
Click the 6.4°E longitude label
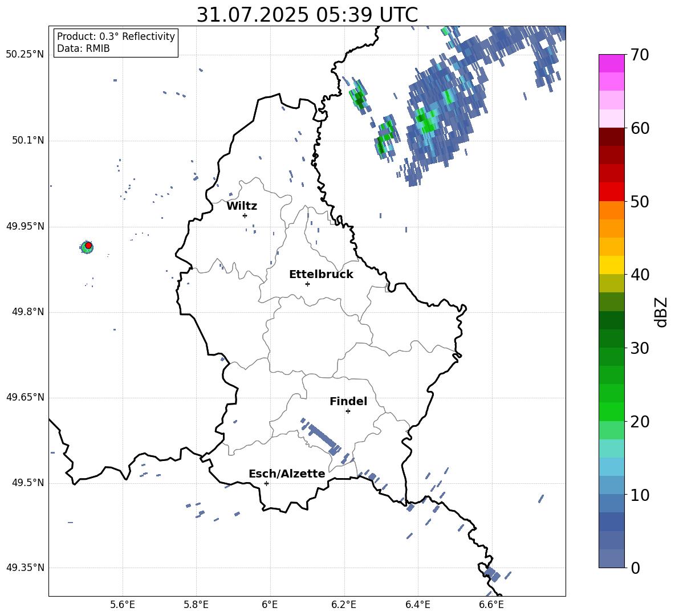pyautogui.click(x=417, y=605)
